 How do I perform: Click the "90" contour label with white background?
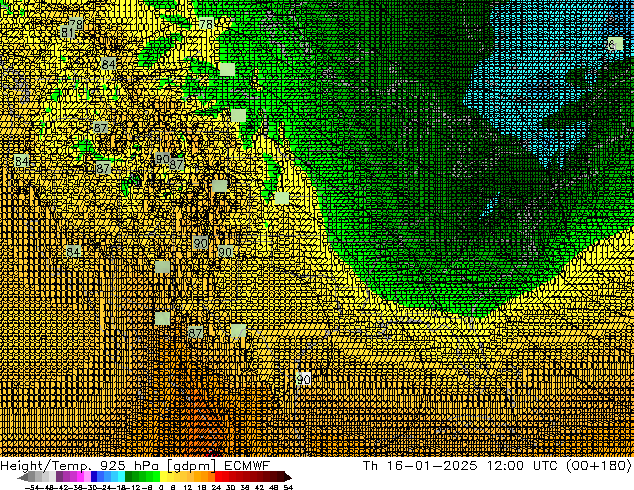pos(304,379)
